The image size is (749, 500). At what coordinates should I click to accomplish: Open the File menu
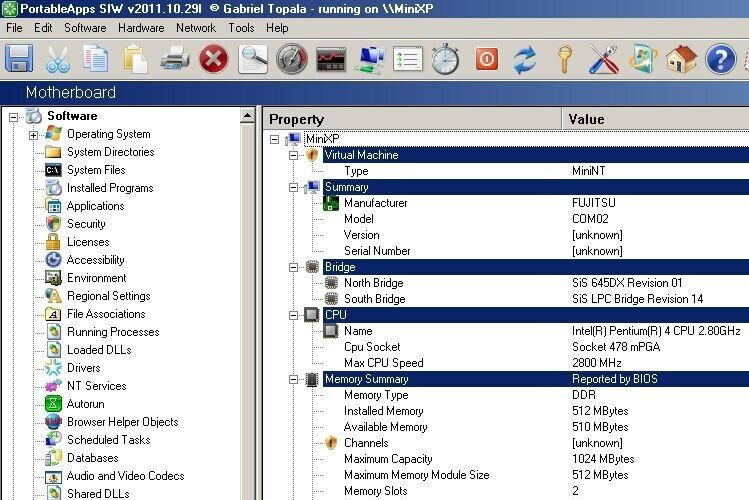click(x=14, y=28)
